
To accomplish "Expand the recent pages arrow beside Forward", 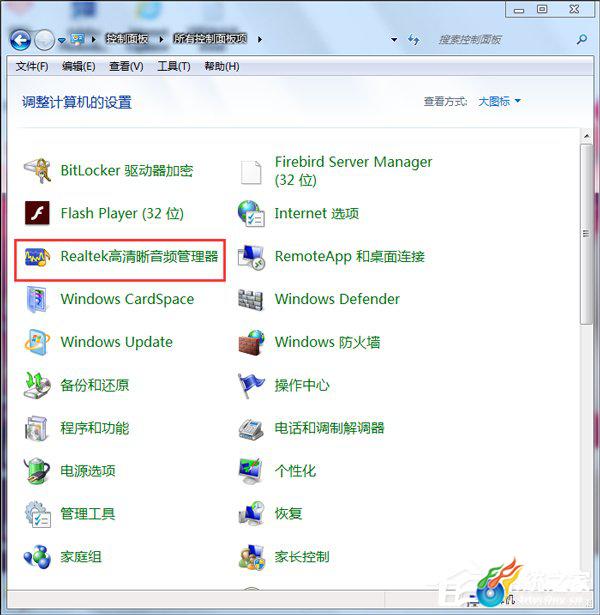I will tap(62, 40).
